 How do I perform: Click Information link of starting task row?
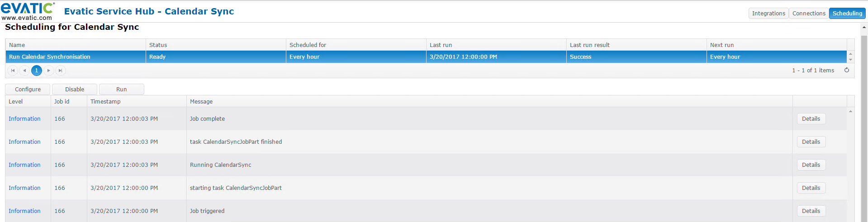pyautogui.click(x=24, y=188)
